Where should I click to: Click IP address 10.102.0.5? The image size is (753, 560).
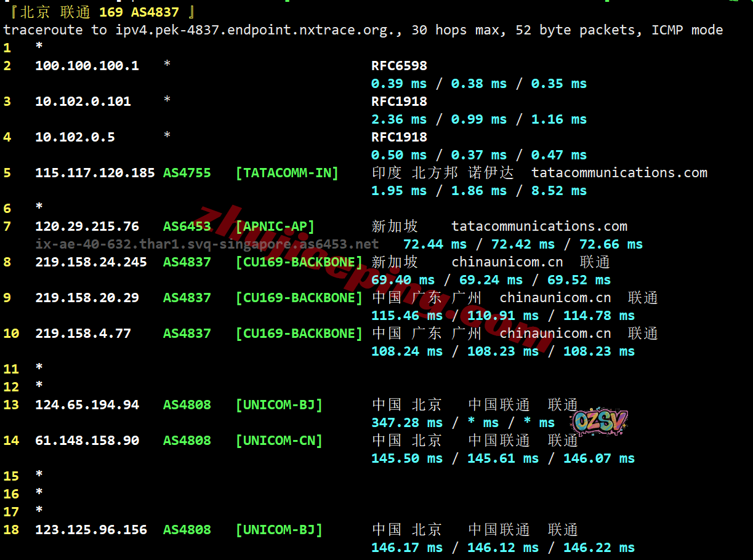[74, 137]
